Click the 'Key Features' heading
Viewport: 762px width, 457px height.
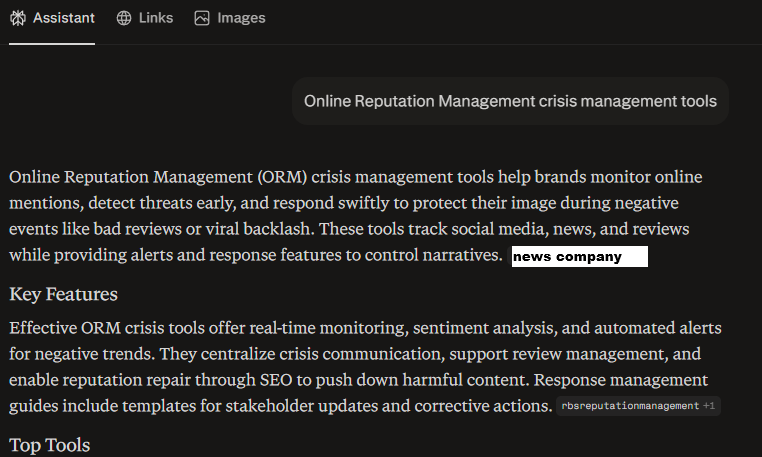click(63, 294)
